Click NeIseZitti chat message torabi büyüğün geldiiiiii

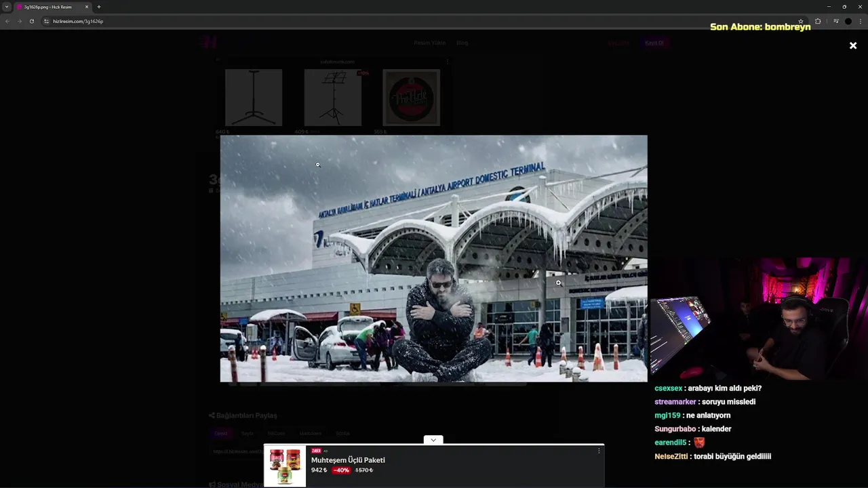click(713, 457)
